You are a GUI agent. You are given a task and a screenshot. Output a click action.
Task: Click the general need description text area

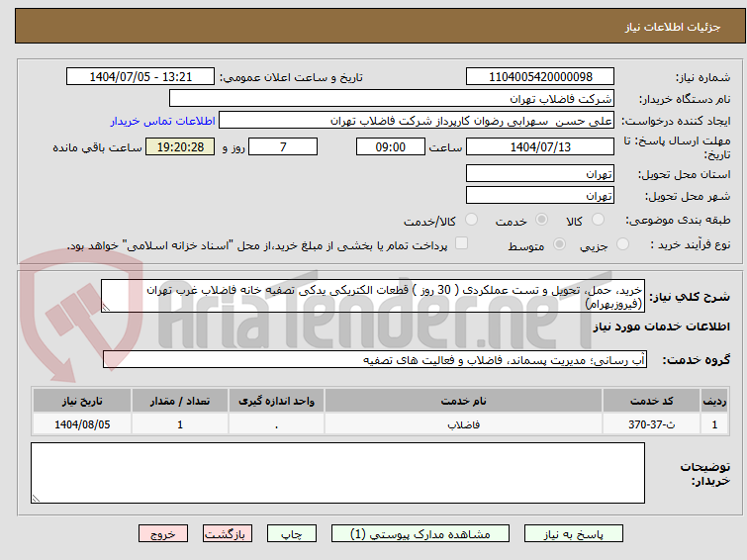click(373, 296)
